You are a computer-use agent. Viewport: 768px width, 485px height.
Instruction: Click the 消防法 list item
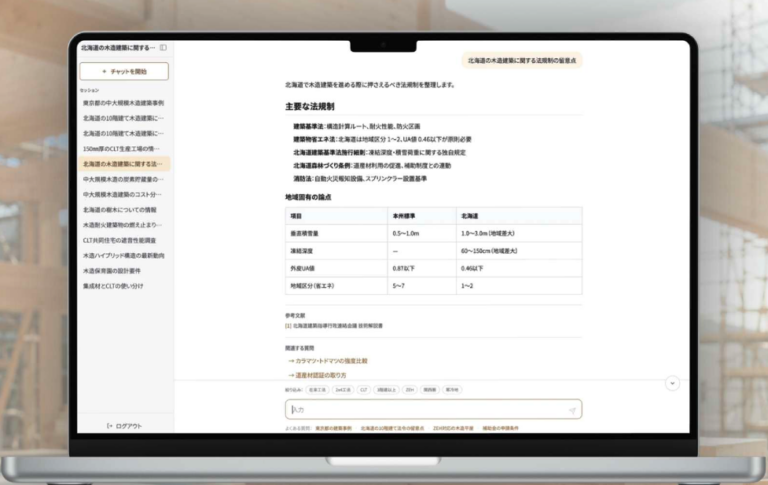click(360, 179)
